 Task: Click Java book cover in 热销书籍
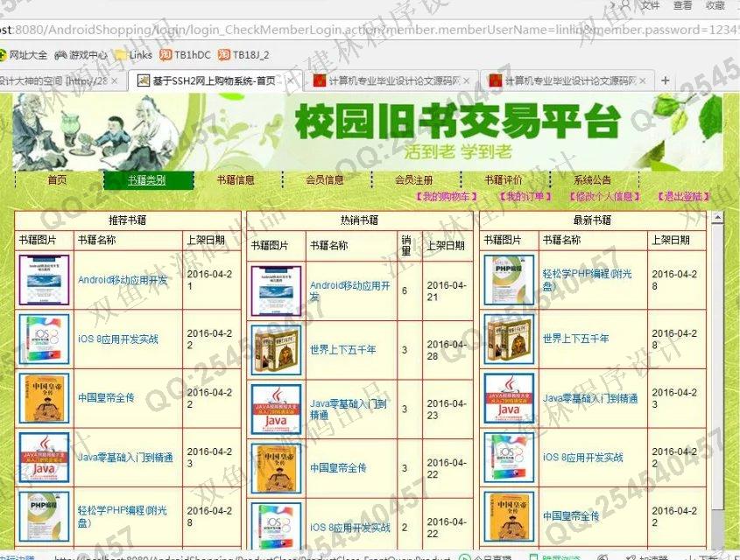click(276, 409)
